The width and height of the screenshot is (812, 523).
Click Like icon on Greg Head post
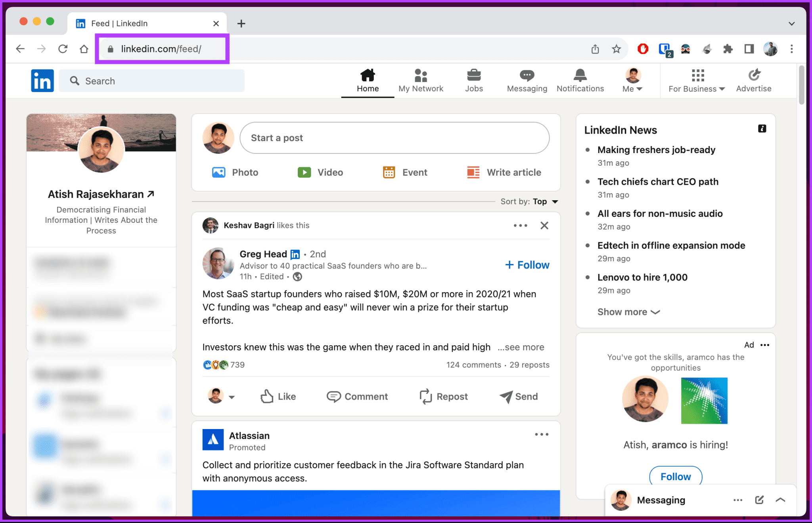click(x=267, y=395)
